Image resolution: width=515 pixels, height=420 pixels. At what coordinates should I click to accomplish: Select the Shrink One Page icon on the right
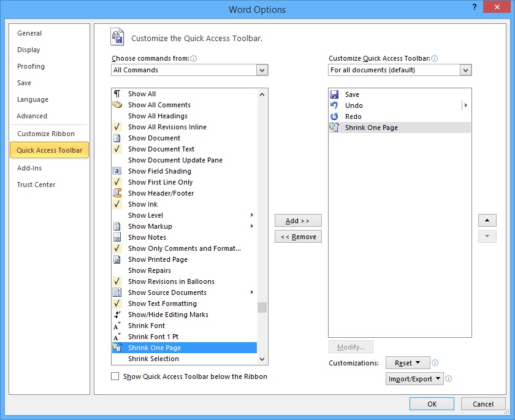click(x=334, y=127)
